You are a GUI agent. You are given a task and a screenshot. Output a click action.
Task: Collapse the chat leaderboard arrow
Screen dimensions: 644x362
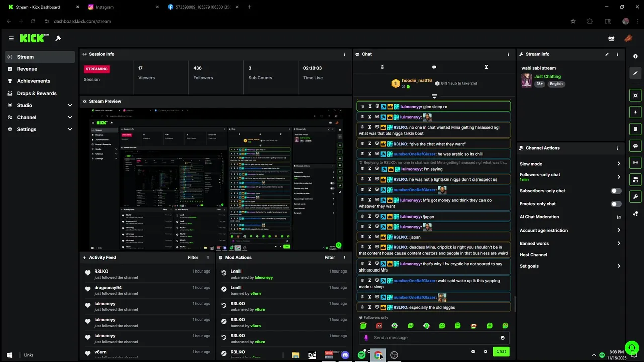[x=434, y=96]
